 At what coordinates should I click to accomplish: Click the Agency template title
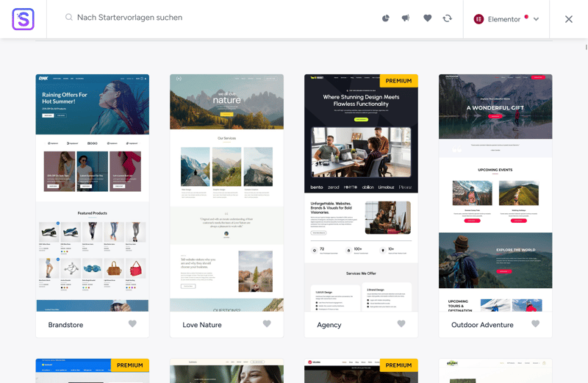[329, 325]
